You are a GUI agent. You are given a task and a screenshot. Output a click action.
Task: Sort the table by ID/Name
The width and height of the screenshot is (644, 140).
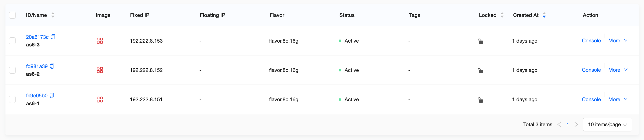pyautogui.click(x=53, y=15)
